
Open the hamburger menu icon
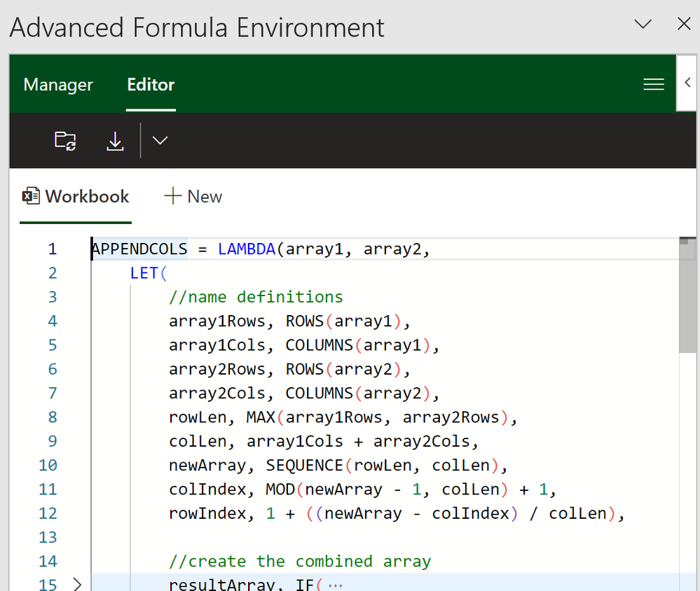(x=653, y=85)
